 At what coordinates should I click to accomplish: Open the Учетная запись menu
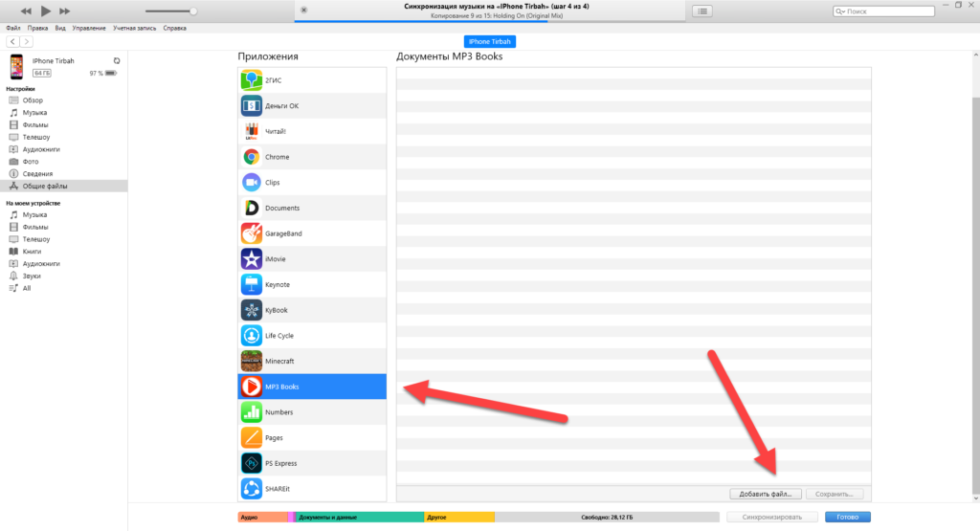click(x=135, y=29)
